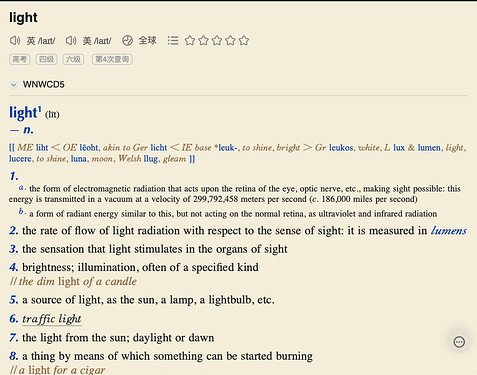Open the global pronunciation (全球) icon
The image size is (477, 375).
coord(127,41)
